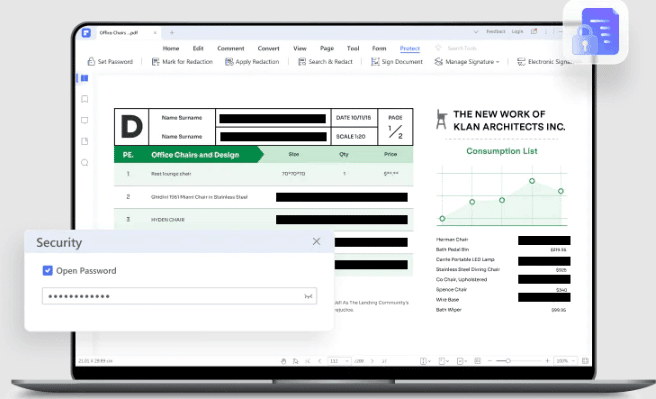The height and width of the screenshot is (399, 656).
Task: Click the Login link
Action: point(517,31)
